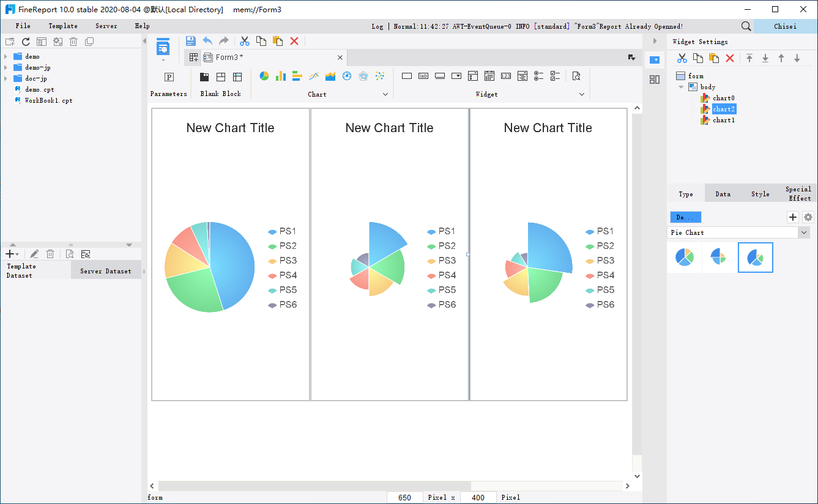Viewport: 818px width, 504px height.
Task: Select the first filled pie style thumbnail
Action: pyautogui.click(x=684, y=257)
